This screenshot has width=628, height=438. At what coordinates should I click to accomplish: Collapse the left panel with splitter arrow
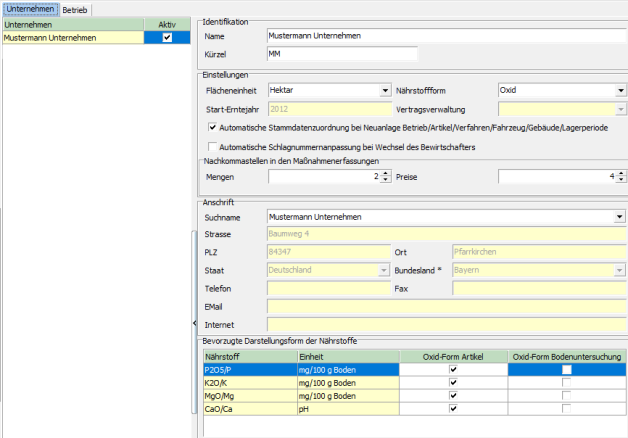(x=193, y=324)
